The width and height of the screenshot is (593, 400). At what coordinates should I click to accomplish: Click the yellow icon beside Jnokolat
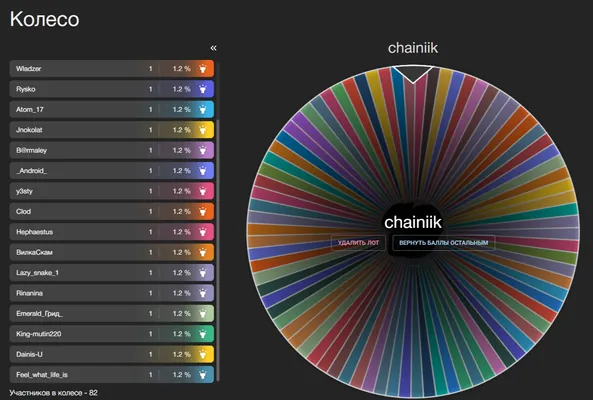(x=203, y=130)
